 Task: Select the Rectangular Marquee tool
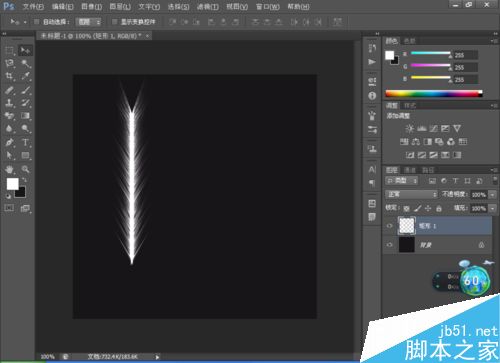(9, 51)
